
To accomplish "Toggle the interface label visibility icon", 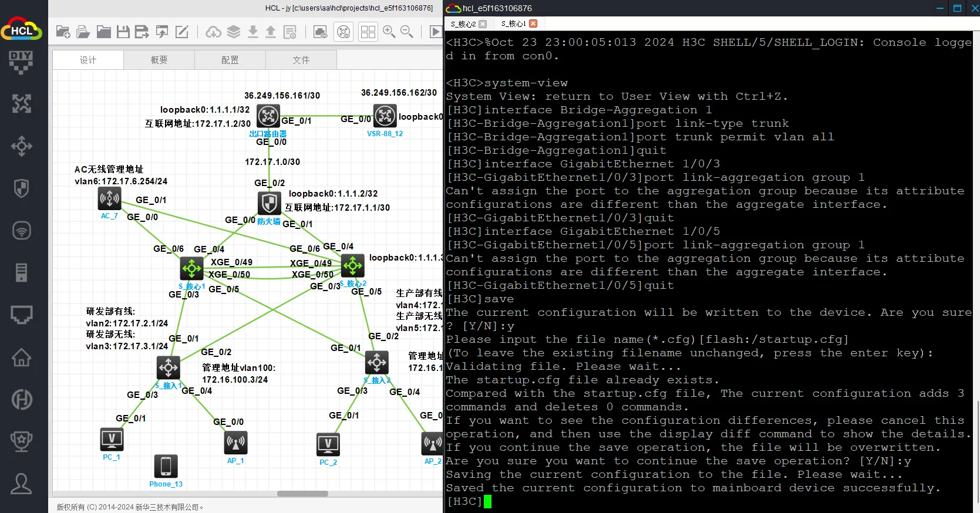I will point(320,32).
